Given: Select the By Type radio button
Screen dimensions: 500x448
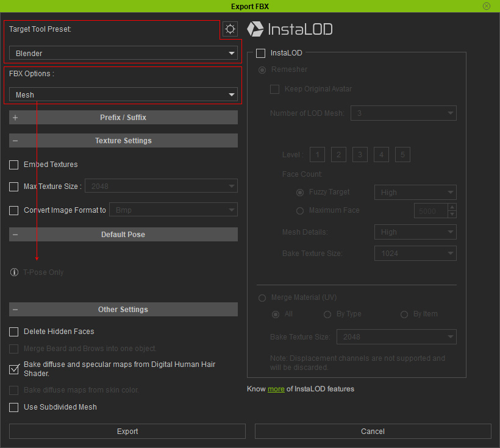Looking at the screenshot, I should (327, 315).
